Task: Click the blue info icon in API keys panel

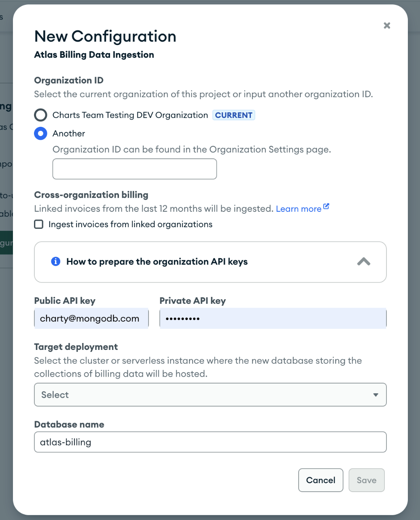Action: [56, 262]
